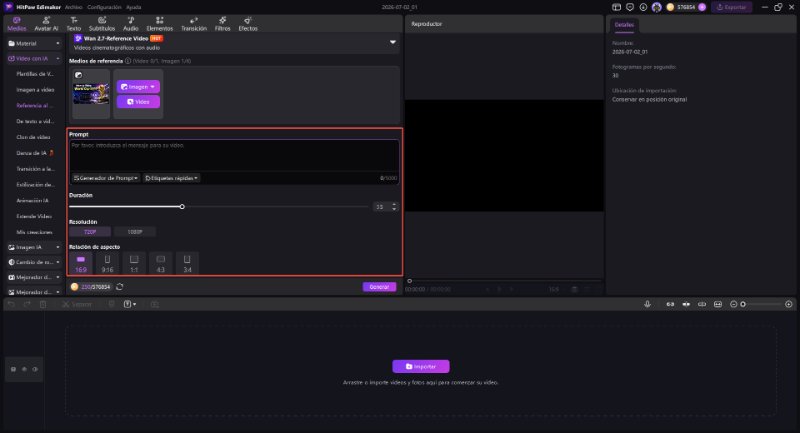The width and height of the screenshot is (800, 433).
Task: Open the Etiquetas rápidas dropdown
Action: click(171, 178)
